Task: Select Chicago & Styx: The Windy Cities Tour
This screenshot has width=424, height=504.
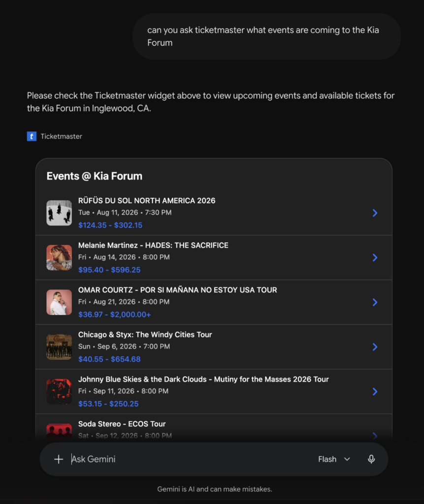Action: (x=145, y=335)
